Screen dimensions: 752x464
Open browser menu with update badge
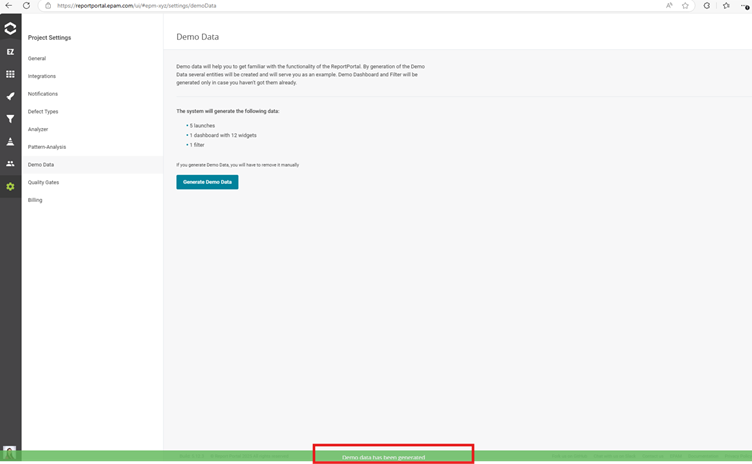[745, 6]
